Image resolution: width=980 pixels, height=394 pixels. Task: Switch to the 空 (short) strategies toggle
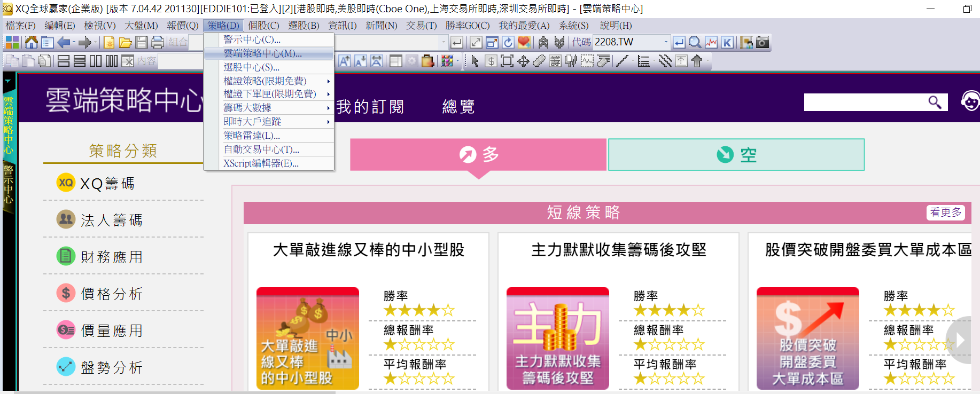point(736,155)
